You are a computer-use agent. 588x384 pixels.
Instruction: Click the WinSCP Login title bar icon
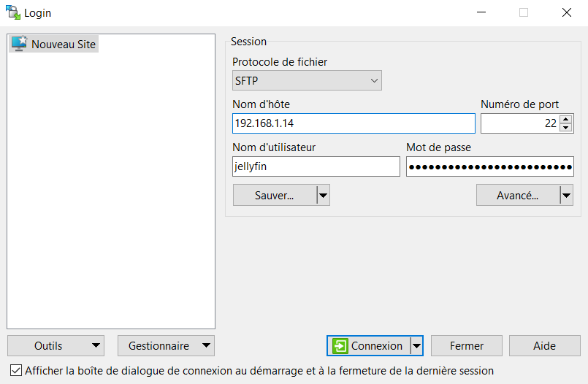[x=12, y=12]
